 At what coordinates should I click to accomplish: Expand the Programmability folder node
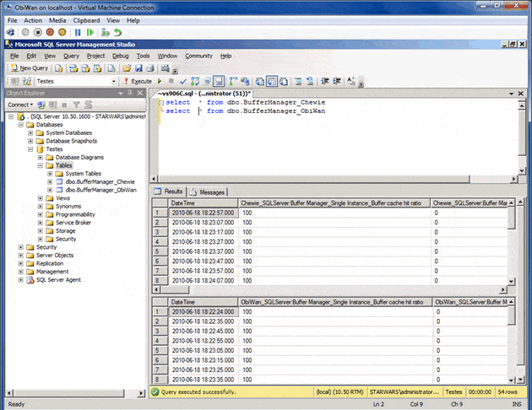tap(41, 214)
